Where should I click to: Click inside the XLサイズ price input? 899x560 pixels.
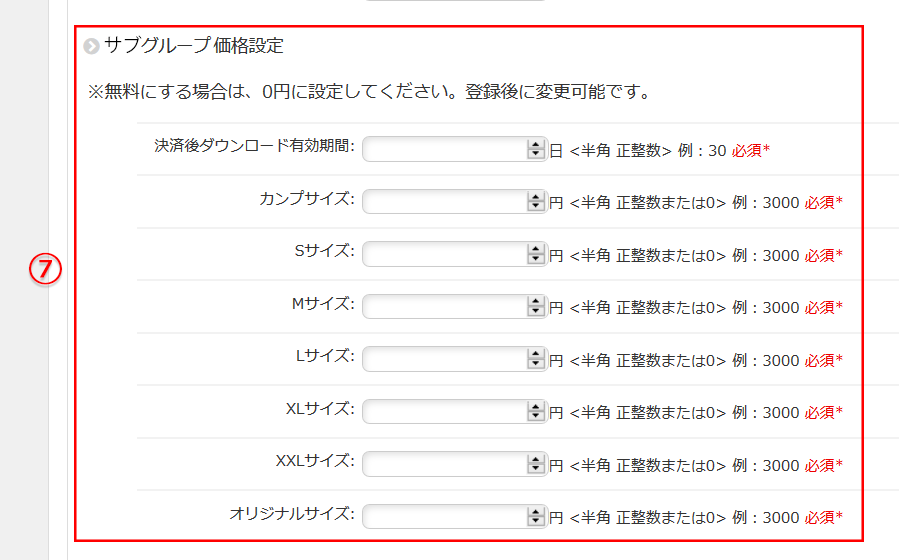point(444,412)
